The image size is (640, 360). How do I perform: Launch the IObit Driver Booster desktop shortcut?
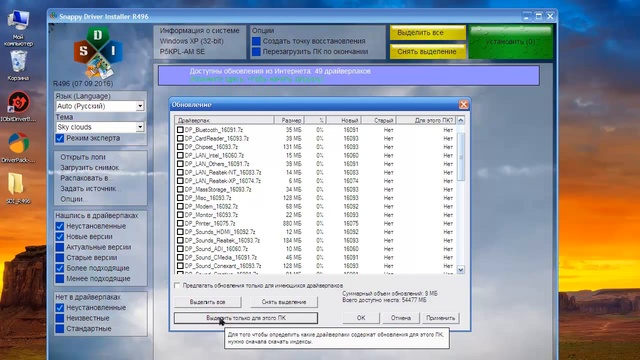(x=18, y=106)
